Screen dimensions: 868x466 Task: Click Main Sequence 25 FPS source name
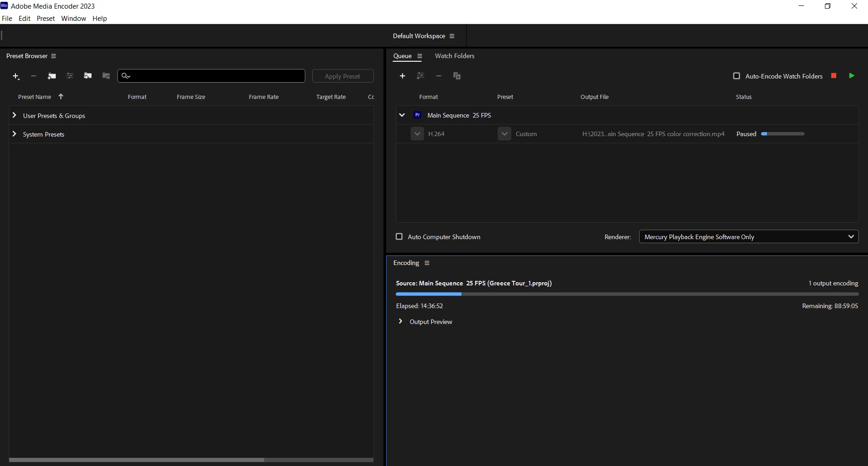pos(459,115)
